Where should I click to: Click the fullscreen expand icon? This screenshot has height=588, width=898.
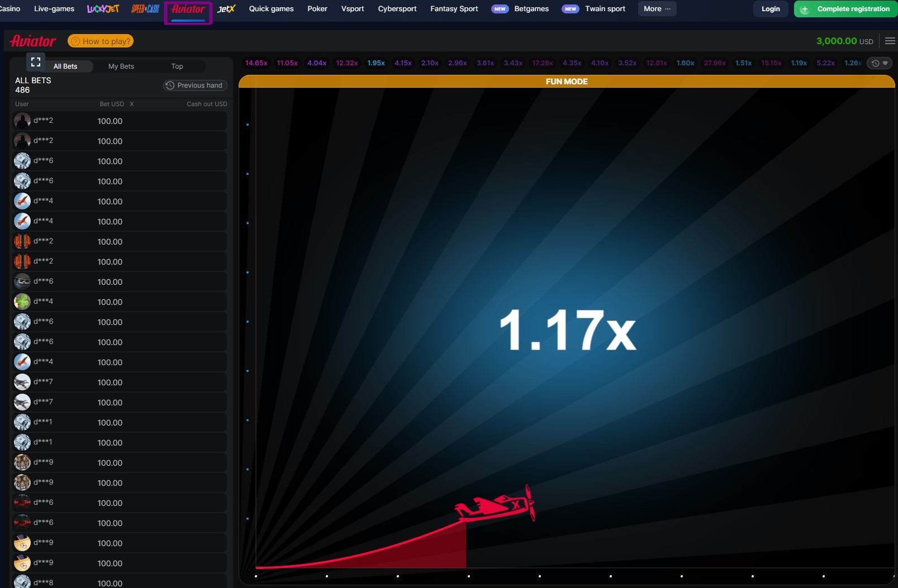[x=36, y=62]
